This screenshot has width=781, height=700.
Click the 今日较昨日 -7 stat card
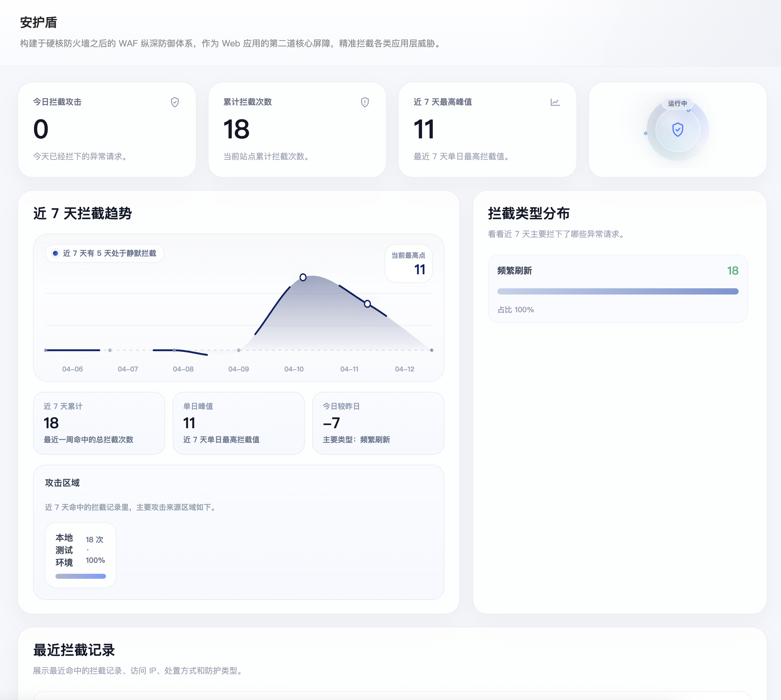[x=378, y=423]
